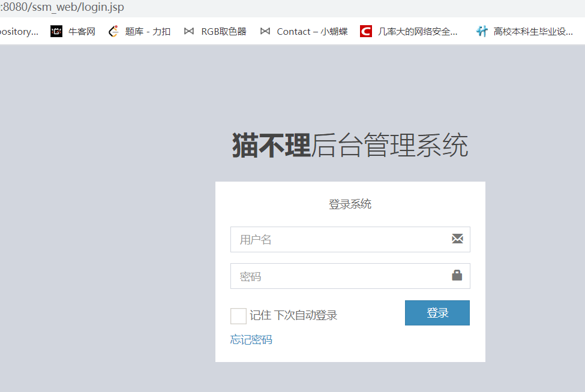This screenshot has height=392, width=585.
Task: Click the red C favicon of 几率大的网络安全
Action: point(365,31)
